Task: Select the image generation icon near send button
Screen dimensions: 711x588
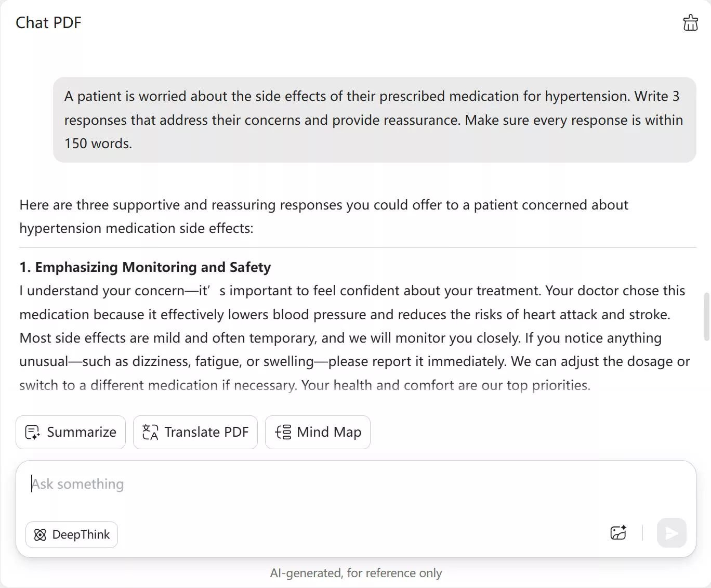Action: click(617, 533)
